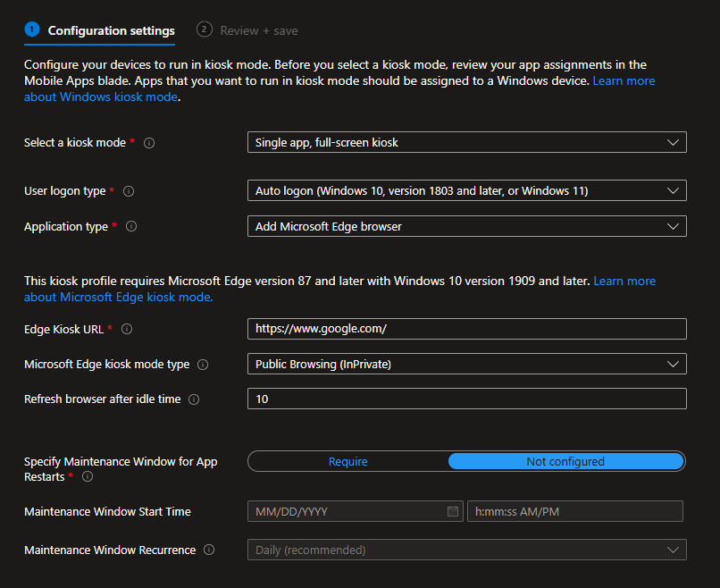Click the 'Microsoft Edge kiosk mode type' label
This screenshot has height=588, width=720.
pyautogui.click(x=107, y=365)
